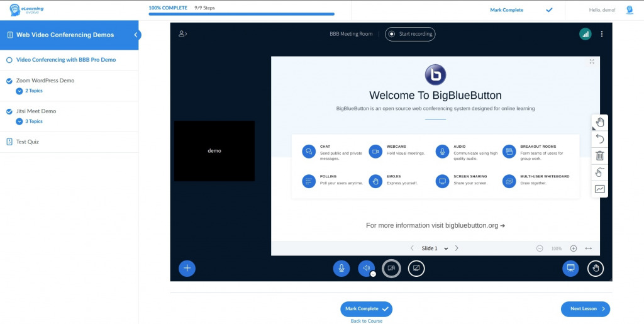Mute the microphone button

341,268
